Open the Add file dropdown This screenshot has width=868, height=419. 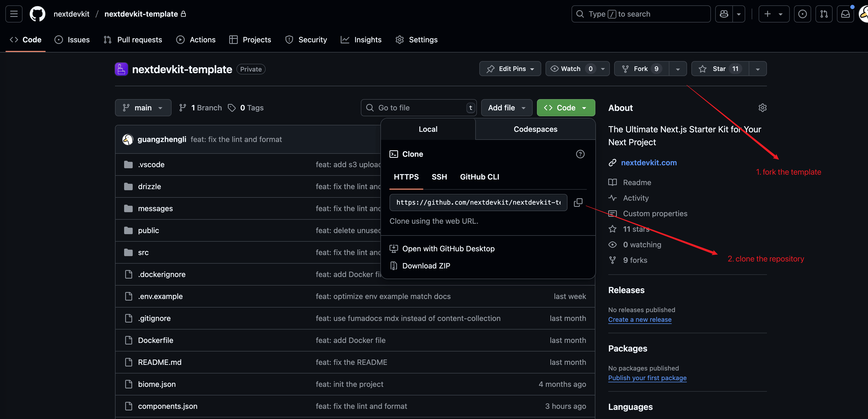coord(506,108)
